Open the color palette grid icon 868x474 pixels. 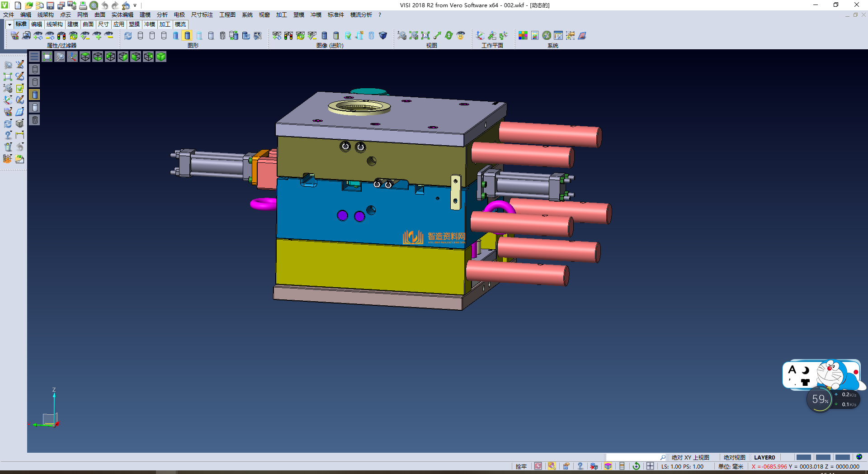523,36
